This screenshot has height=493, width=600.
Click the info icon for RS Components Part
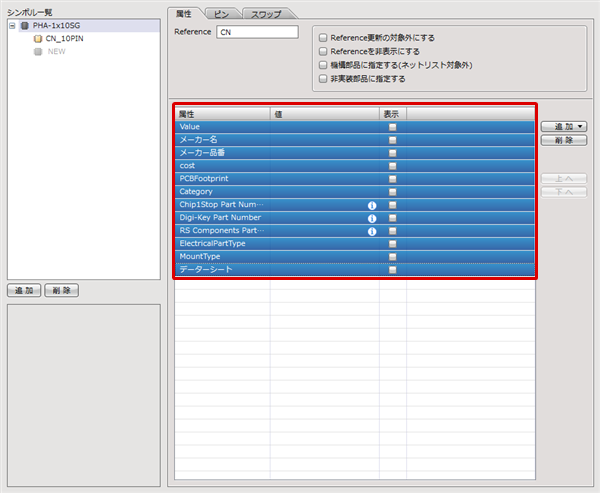tap(372, 232)
